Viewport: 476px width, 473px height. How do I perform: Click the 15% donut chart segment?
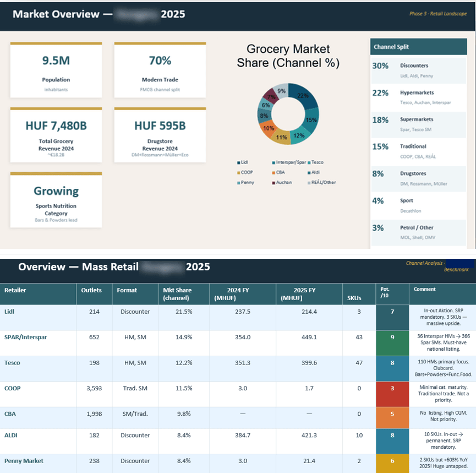pyautogui.click(x=311, y=120)
